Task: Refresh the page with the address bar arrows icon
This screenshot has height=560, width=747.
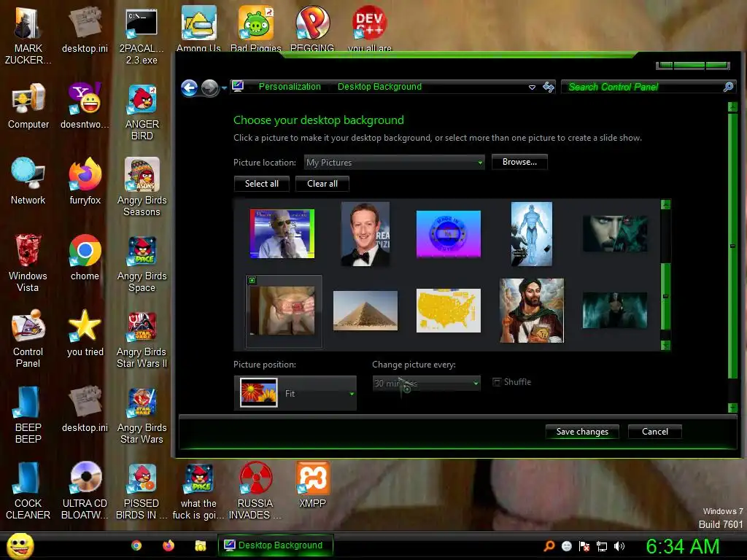Action: coord(549,87)
